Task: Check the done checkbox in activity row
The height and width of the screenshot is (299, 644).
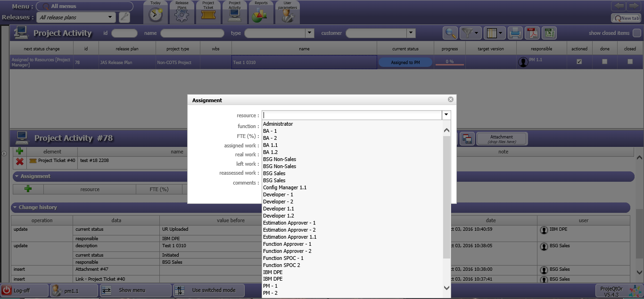Action: pos(605,62)
